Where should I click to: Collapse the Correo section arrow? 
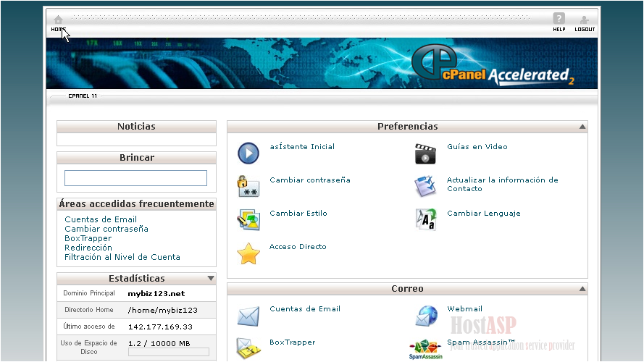(x=582, y=289)
